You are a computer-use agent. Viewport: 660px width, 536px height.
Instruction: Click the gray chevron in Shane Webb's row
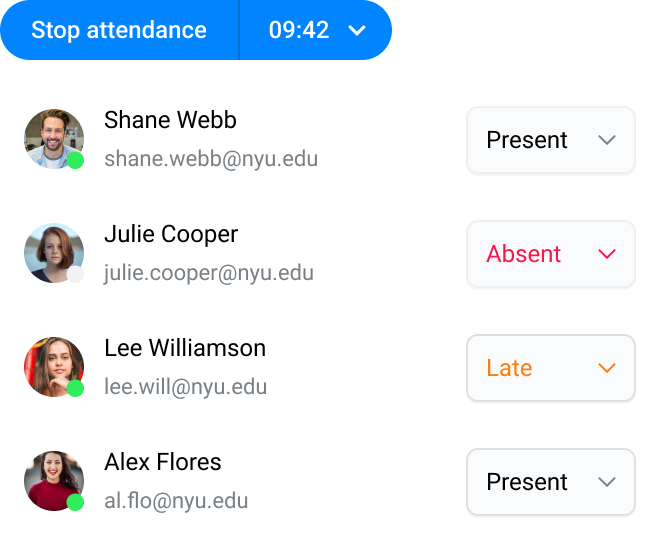(606, 140)
